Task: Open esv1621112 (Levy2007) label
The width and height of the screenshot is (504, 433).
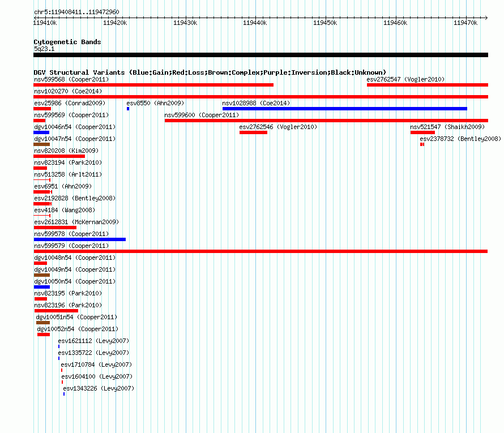Action: [x=93, y=341]
